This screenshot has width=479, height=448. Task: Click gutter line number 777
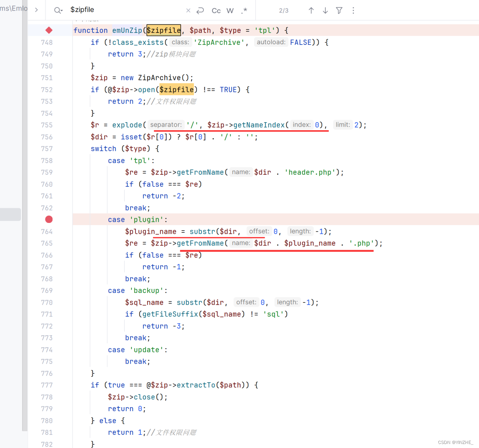(x=47, y=385)
